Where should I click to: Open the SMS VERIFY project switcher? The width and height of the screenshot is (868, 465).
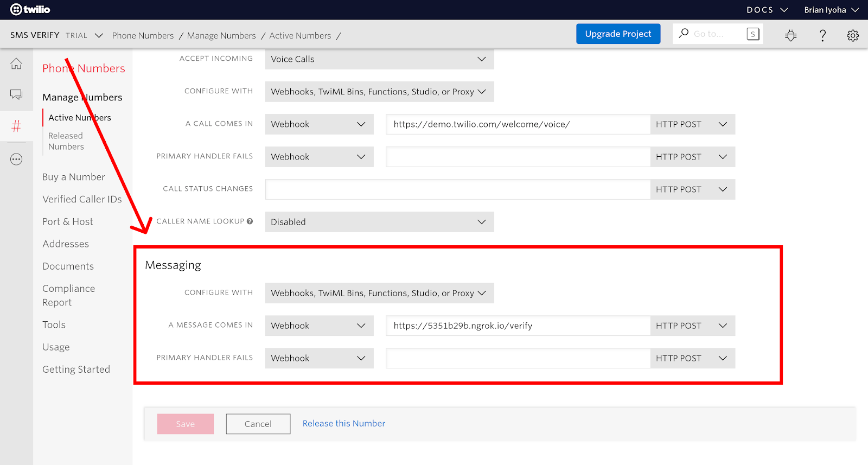click(x=56, y=35)
